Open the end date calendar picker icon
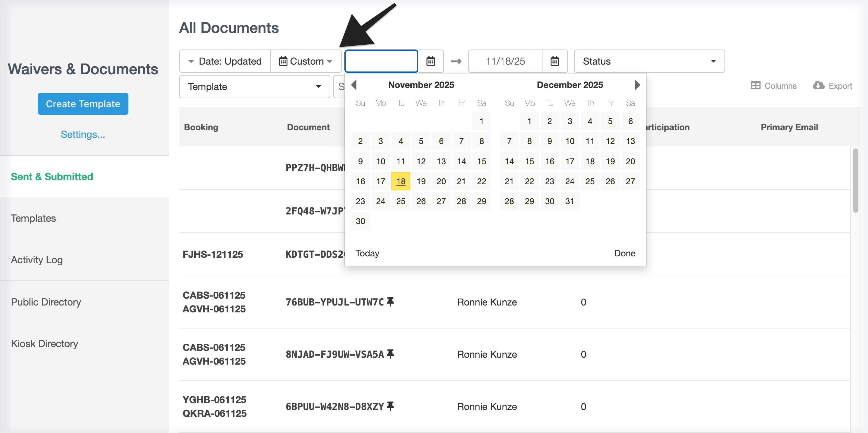Viewport: 868px width, 433px height. tap(555, 61)
